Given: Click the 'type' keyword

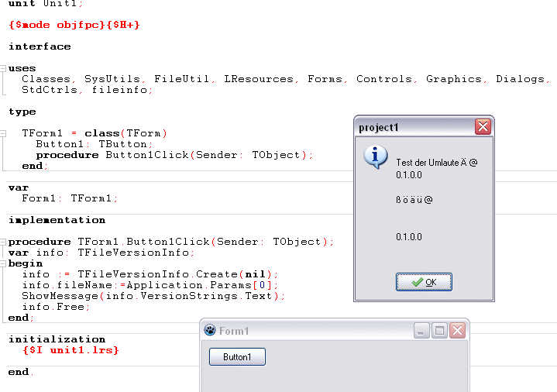Looking at the screenshot, I should (x=22, y=112).
